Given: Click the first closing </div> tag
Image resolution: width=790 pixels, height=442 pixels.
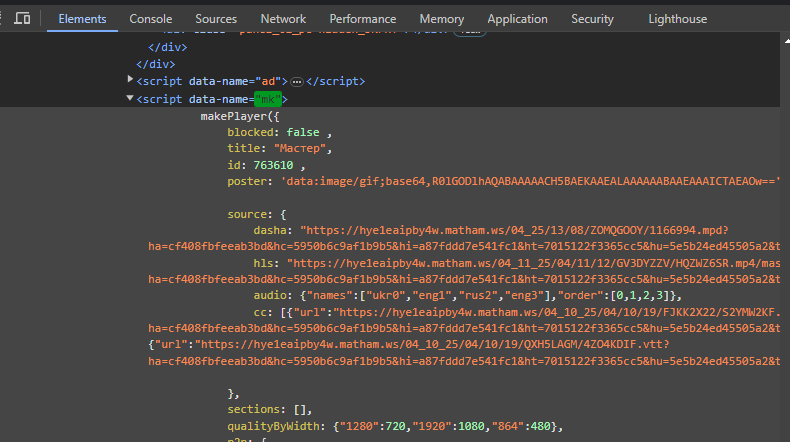Looking at the screenshot, I should coord(167,47).
